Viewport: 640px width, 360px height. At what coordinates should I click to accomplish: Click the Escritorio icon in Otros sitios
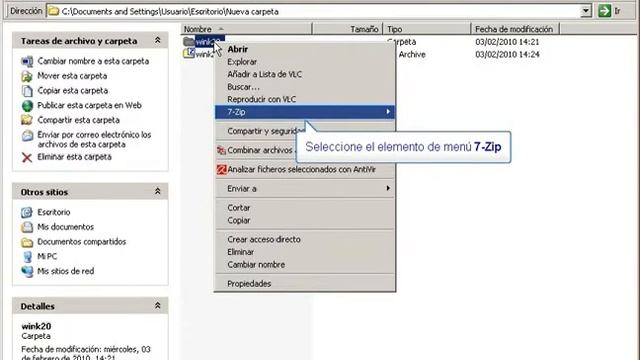click(x=27, y=212)
